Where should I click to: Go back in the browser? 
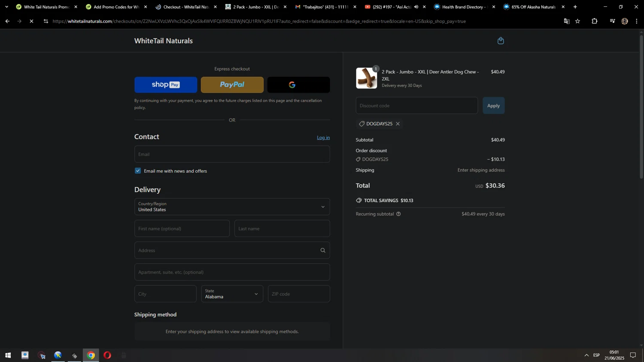click(x=7, y=21)
